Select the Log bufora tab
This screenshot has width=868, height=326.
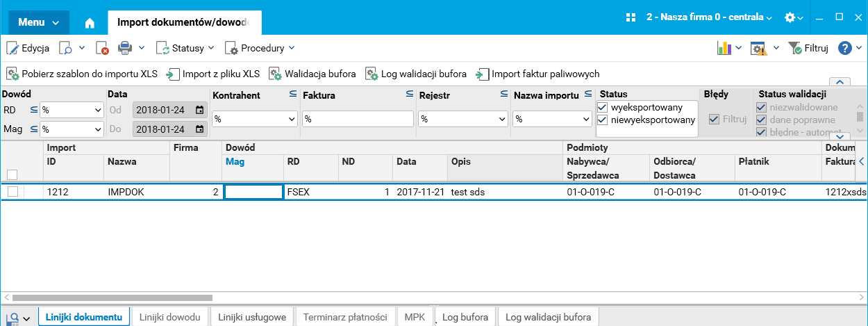466,317
